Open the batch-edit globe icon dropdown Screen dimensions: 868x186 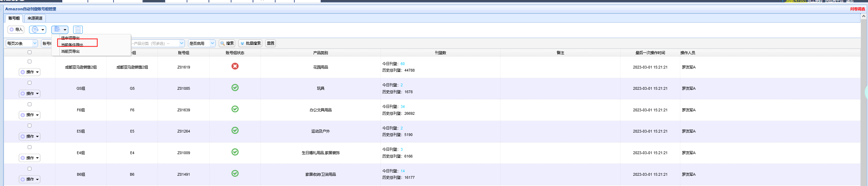(38, 30)
